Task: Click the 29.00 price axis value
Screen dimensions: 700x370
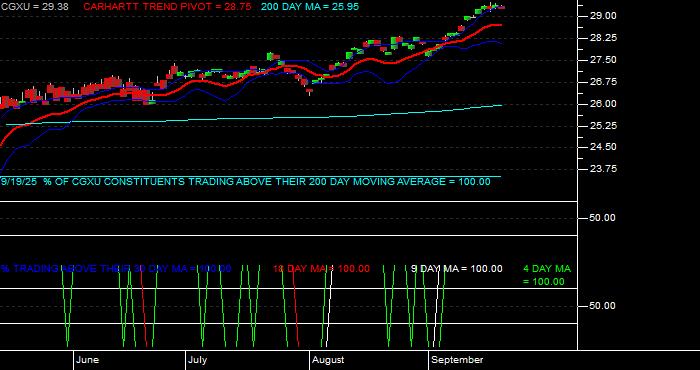Action: click(604, 16)
